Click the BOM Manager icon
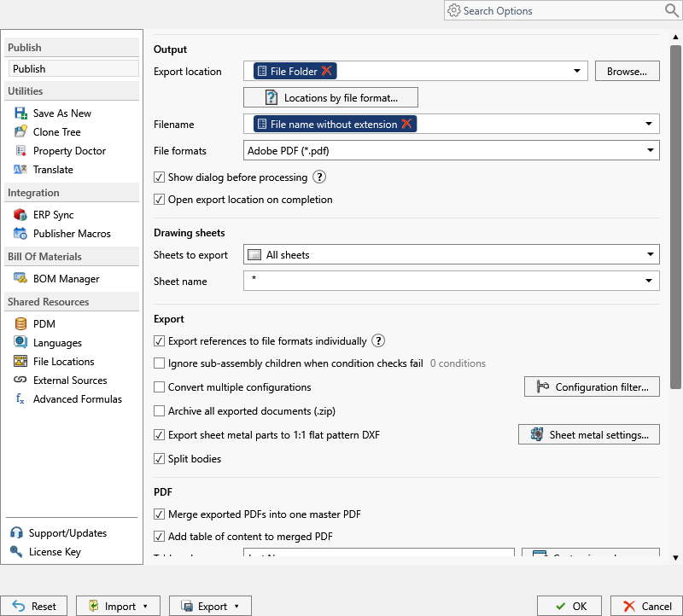The height and width of the screenshot is (616, 683). (20, 278)
